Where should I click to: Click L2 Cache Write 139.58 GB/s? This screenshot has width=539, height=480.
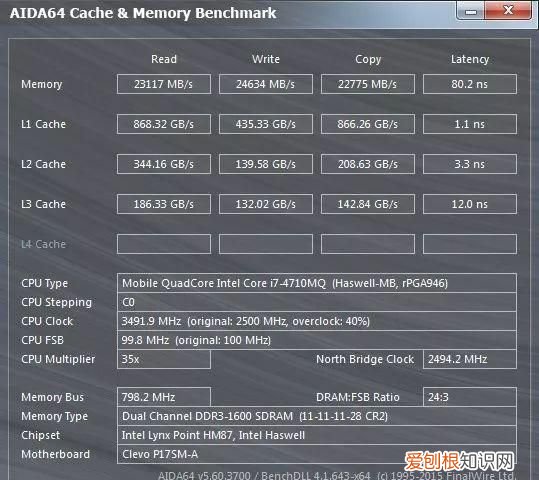266,164
